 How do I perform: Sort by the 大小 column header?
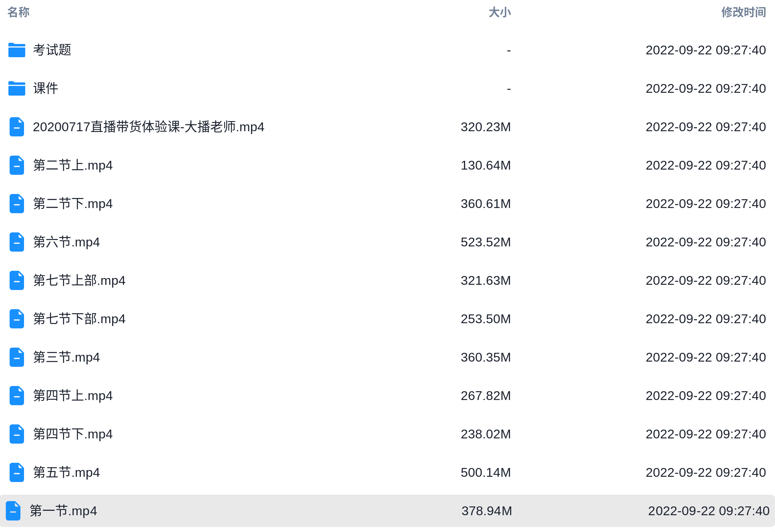point(499,12)
